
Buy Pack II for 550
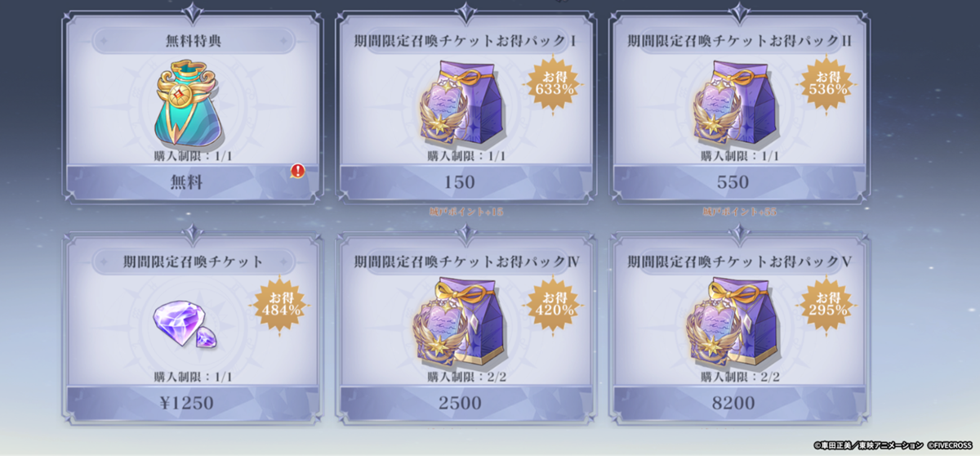[x=739, y=182]
